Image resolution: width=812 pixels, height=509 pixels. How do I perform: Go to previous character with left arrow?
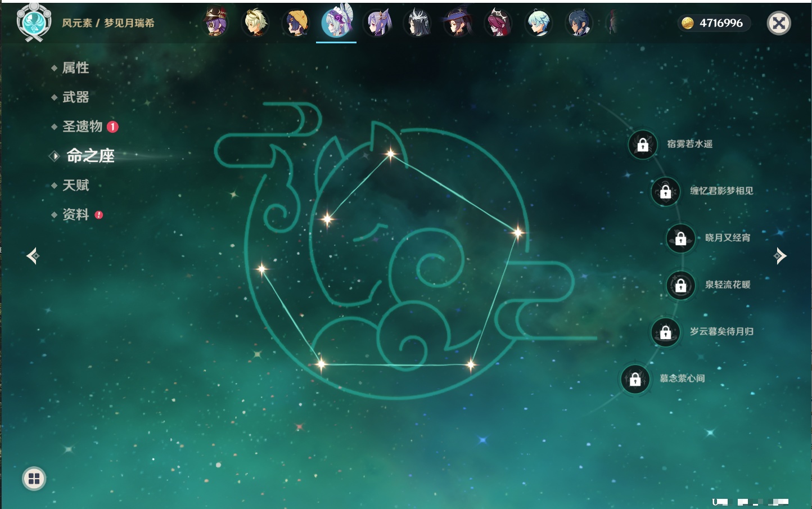(x=33, y=256)
